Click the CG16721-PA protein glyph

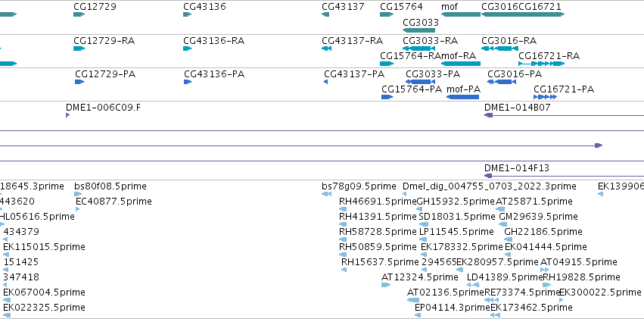point(546,97)
